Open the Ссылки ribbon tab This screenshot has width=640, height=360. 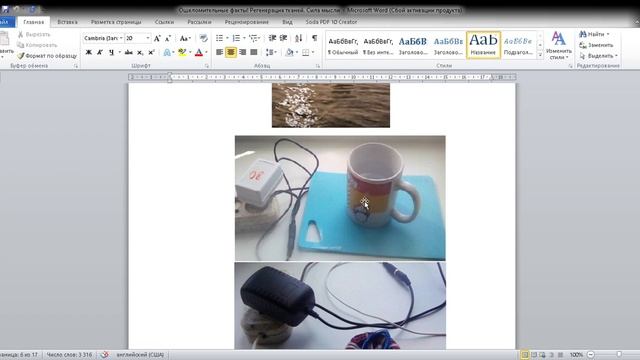164,22
